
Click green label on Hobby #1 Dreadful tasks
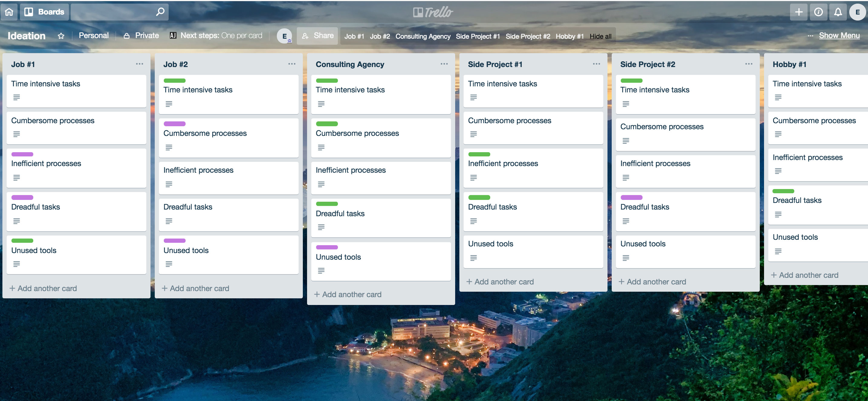click(783, 191)
